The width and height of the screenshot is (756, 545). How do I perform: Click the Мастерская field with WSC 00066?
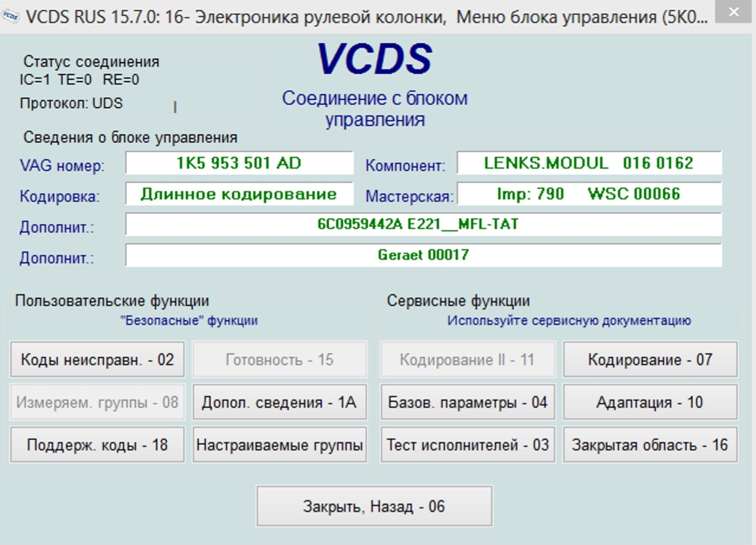[589, 194]
